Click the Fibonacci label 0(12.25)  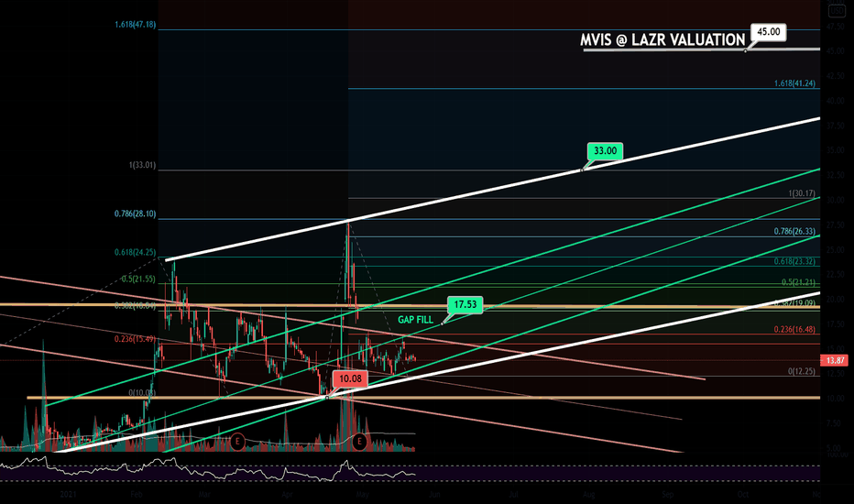[802, 371]
